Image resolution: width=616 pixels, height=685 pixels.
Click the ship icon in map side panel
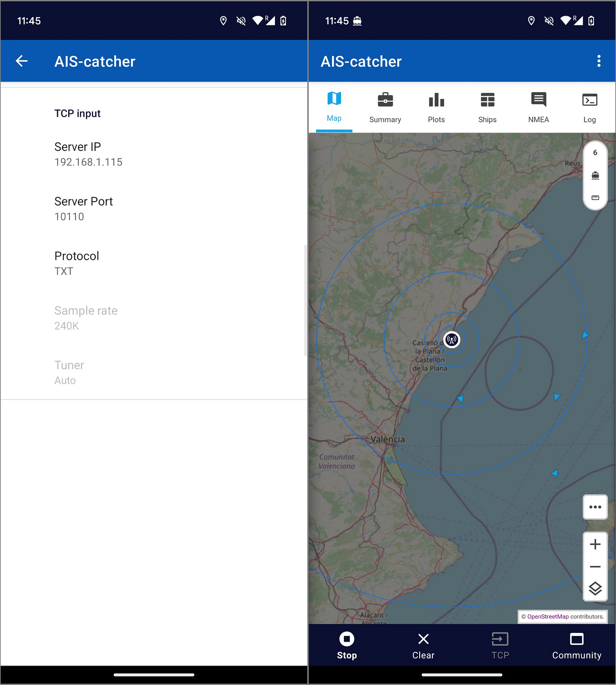595,175
